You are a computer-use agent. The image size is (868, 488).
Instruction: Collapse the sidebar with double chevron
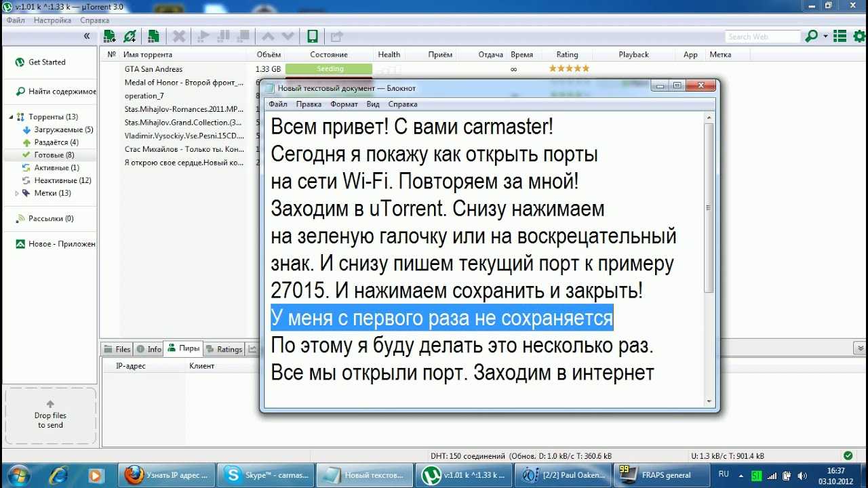tap(87, 36)
